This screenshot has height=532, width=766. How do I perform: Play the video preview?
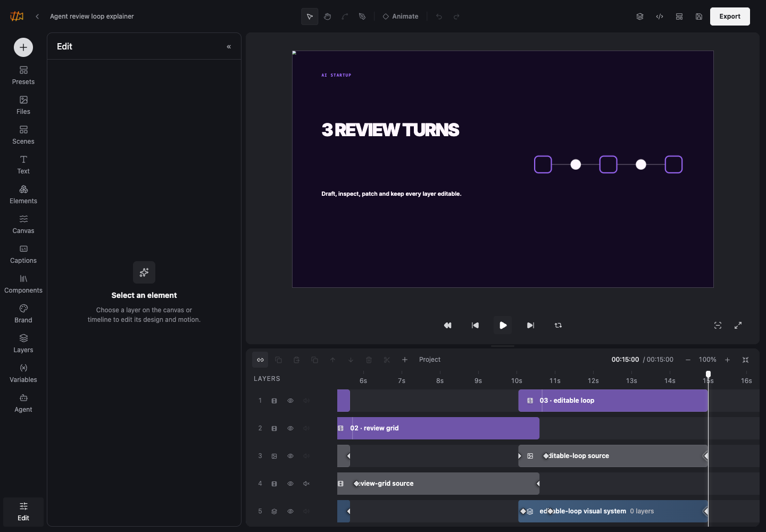point(503,326)
